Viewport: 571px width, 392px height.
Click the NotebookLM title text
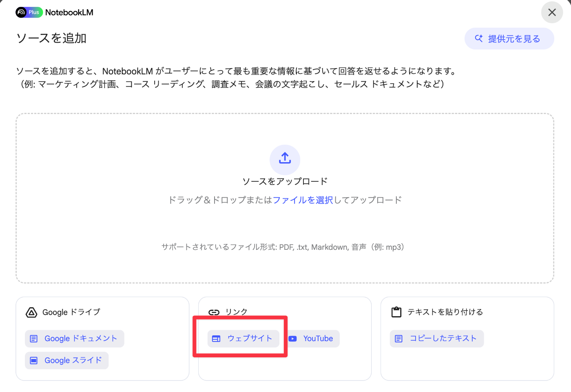pos(69,13)
